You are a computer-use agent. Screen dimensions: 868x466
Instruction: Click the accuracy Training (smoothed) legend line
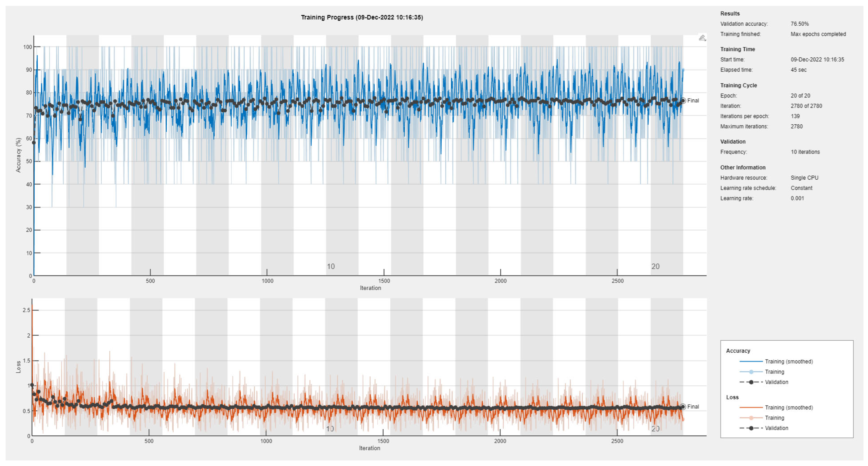[x=751, y=362]
